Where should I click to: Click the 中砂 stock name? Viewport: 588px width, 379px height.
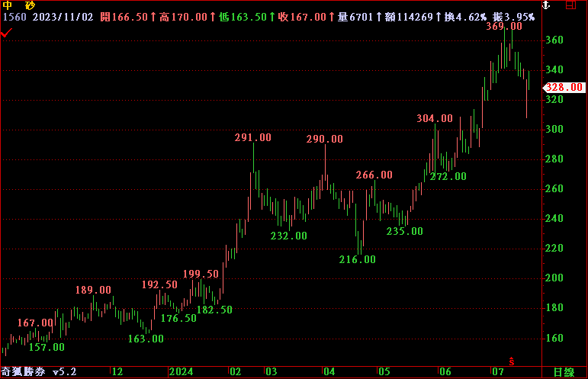(x=18, y=5)
